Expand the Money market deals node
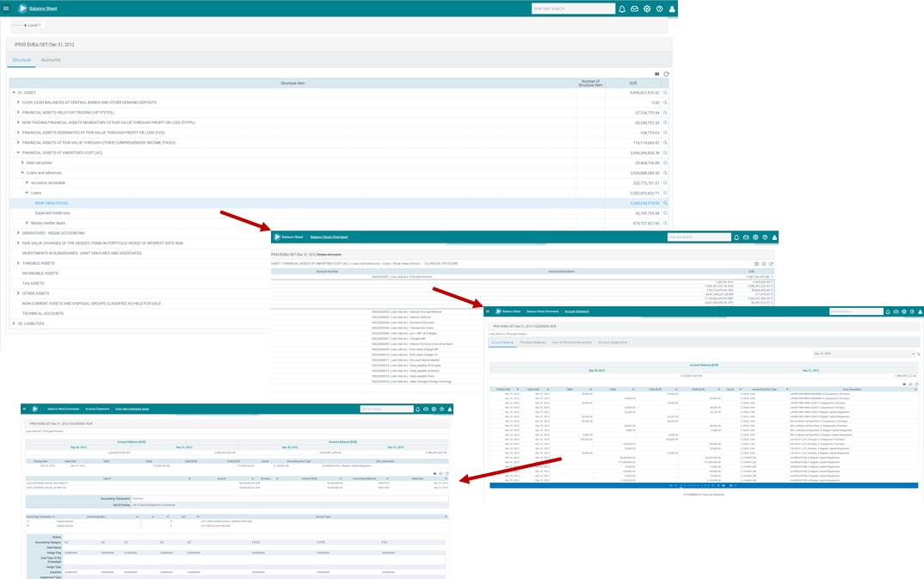The height and width of the screenshot is (579, 924). (27, 223)
